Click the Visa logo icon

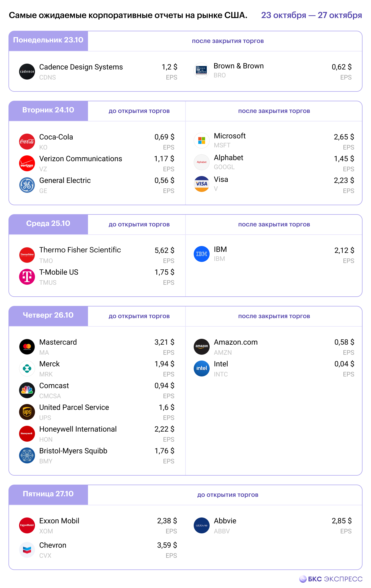pyautogui.click(x=202, y=184)
